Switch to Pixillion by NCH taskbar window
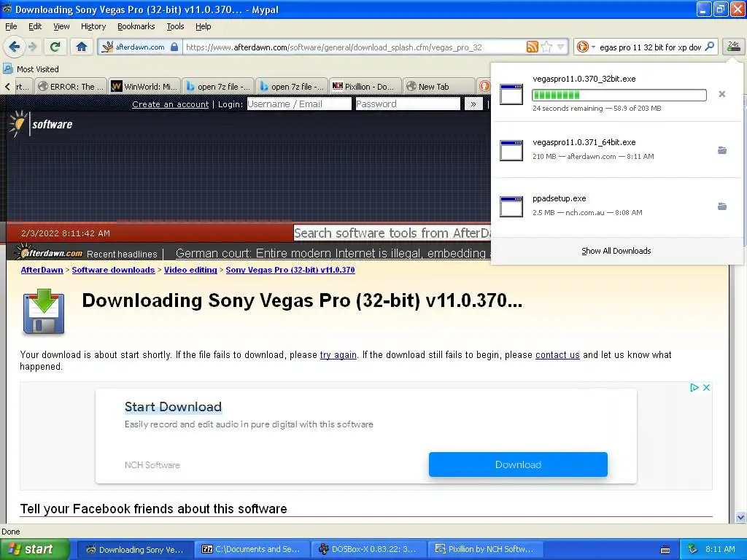The width and height of the screenshot is (747, 560). pos(485,549)
